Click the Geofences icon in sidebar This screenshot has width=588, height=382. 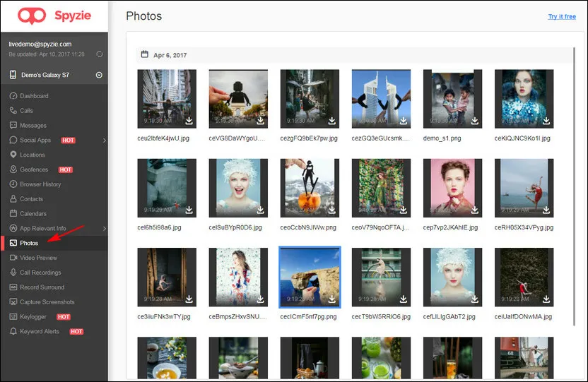point(13,169)
